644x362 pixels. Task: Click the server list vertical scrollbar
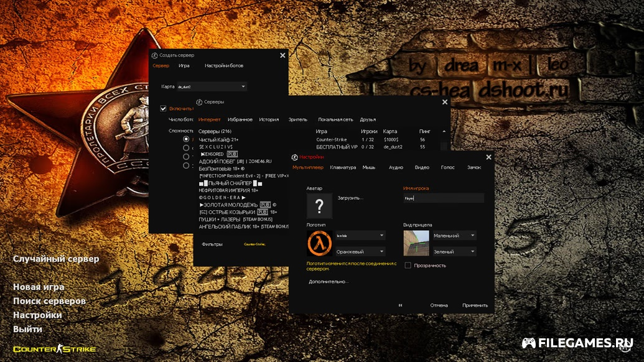pos(444,147)
